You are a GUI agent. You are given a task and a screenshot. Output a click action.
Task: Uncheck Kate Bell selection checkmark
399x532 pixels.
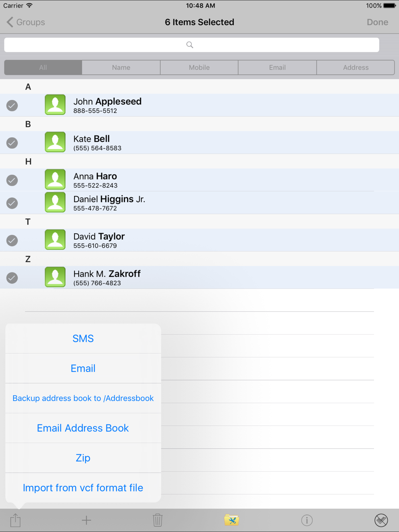(12, 143)
